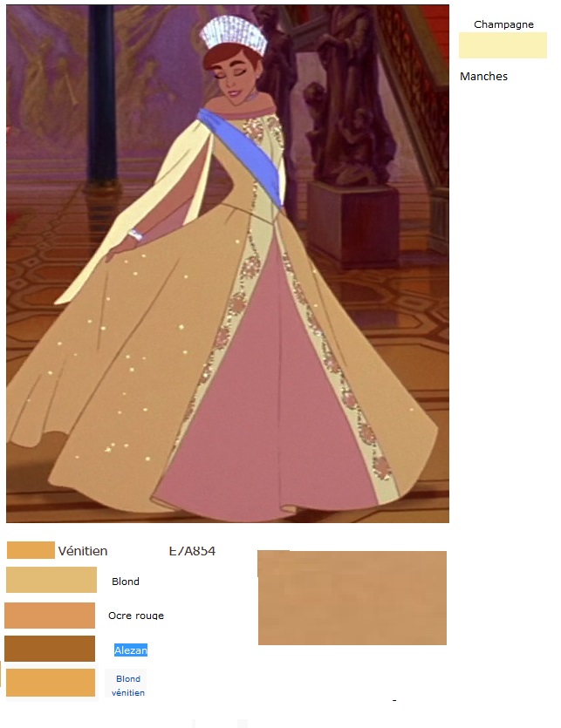Select the Vénitien orange swatch

pyautogui.click(x=31, y=550)
